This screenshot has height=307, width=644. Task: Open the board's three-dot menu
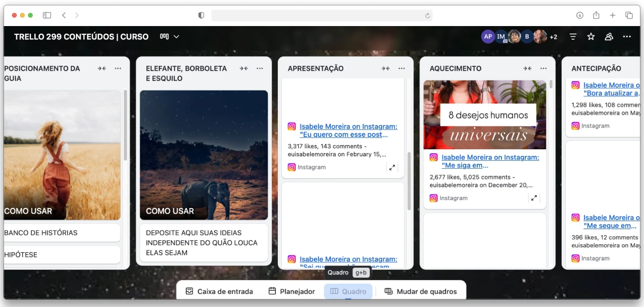coord(627,37)
